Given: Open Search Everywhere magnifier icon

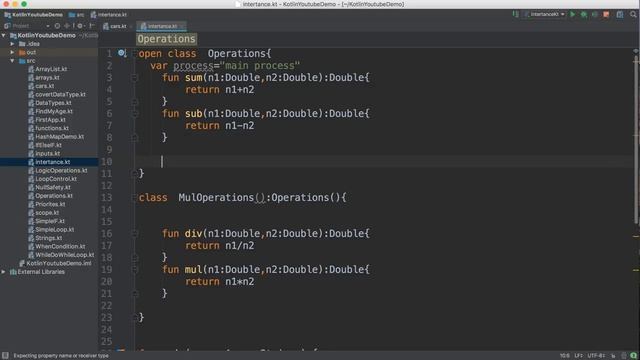Looking at the screenshot, I should click(x=633, y=14).
